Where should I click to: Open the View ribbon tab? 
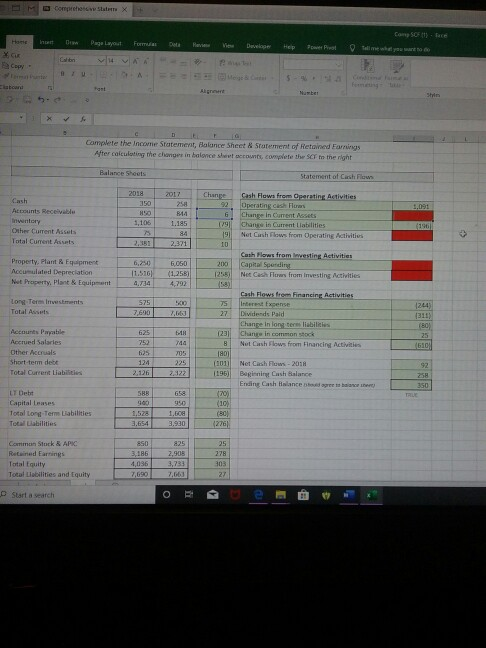tap(228, 45)
